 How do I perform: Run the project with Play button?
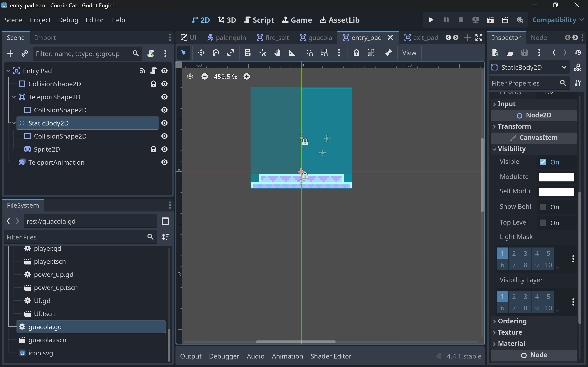pos(431,20)
